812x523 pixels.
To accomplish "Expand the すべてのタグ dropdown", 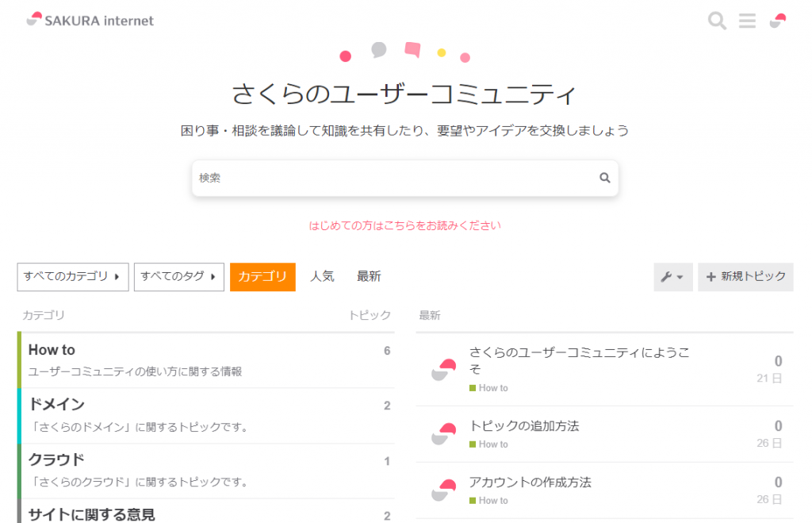I will 178,277.
